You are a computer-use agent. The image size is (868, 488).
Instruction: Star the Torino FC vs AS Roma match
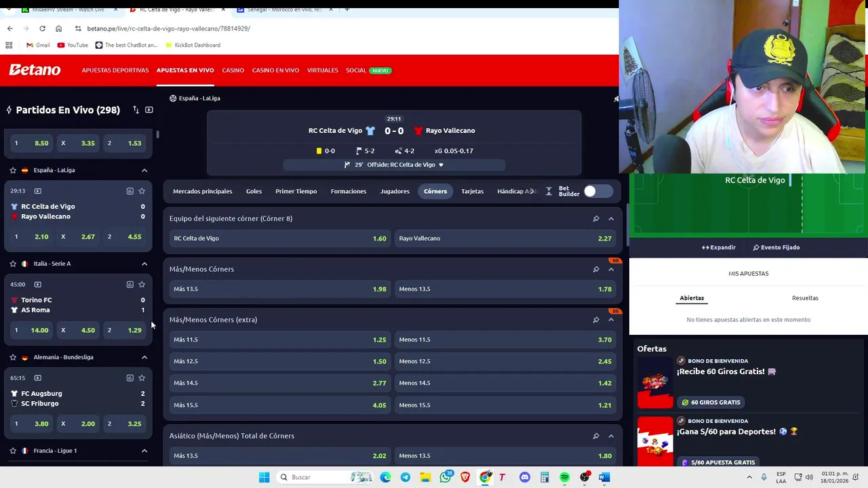pos(142,285)
